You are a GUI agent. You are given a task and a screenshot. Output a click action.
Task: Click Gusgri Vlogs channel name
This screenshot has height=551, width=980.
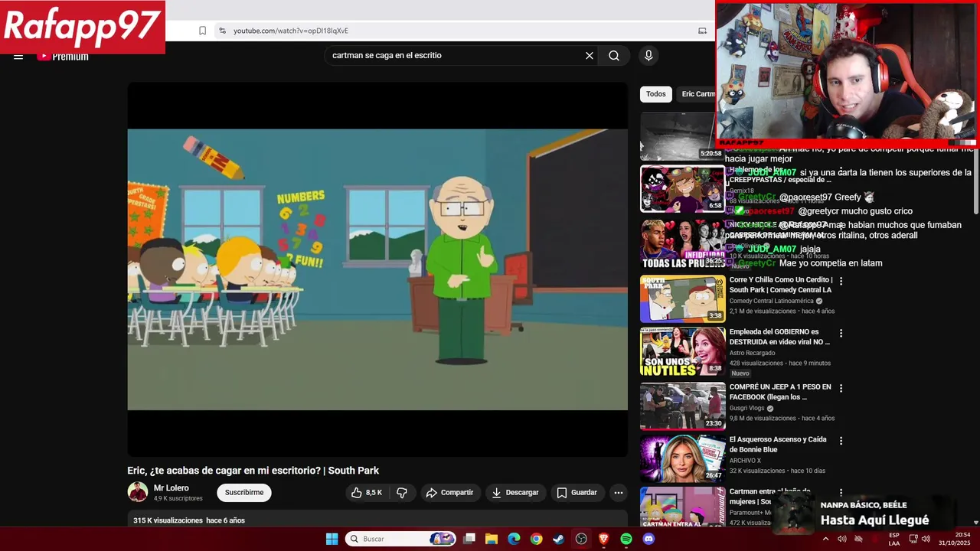point(746,409)
